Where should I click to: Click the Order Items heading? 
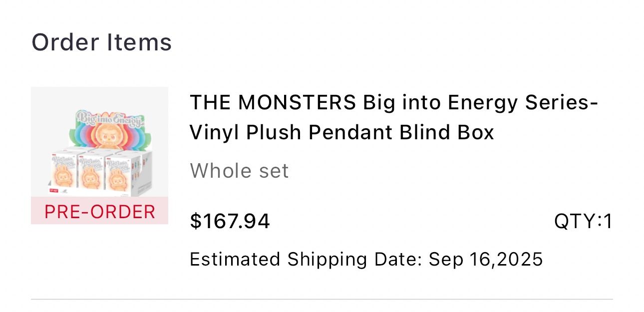[x=102, y=42]
